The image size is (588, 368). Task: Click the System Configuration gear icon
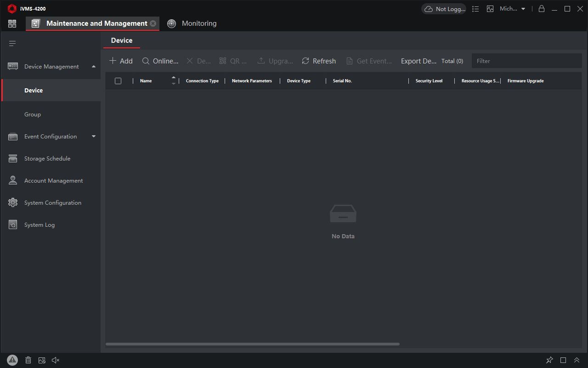pyautogui.click(x=13, y=202)
